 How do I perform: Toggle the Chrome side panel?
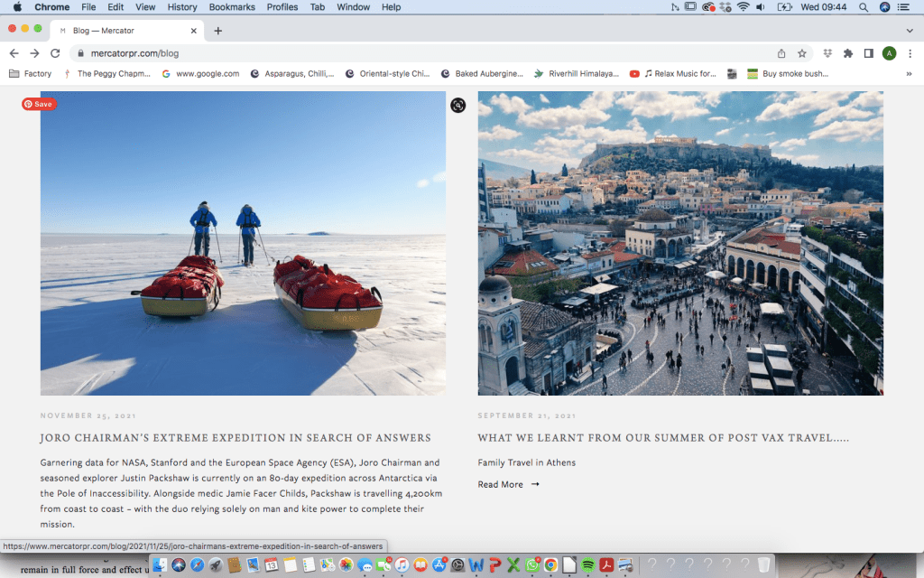tap(868, 53)
